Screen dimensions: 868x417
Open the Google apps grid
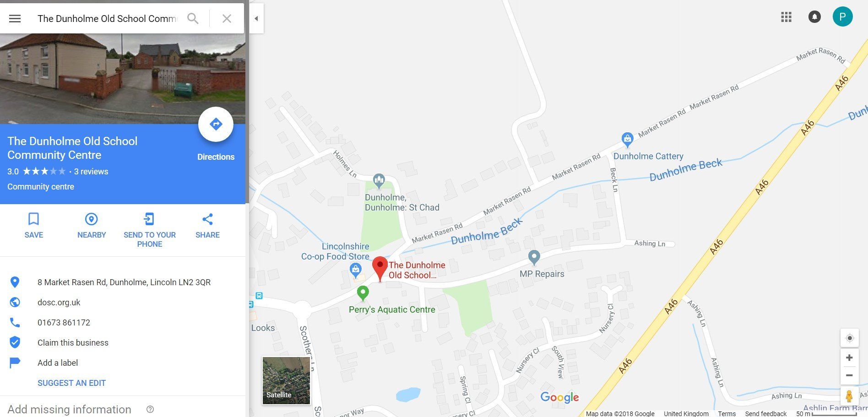click(786, 17)
